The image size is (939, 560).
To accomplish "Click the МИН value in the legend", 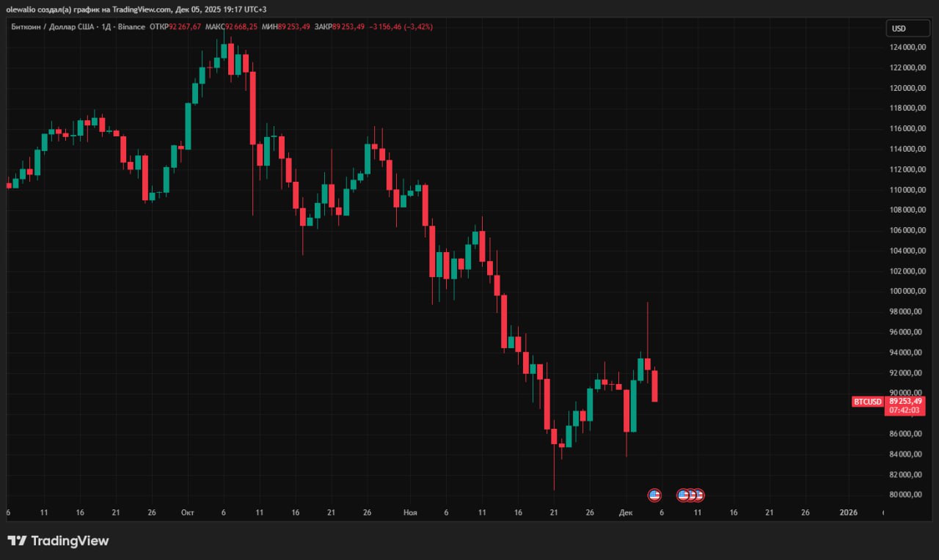I will click(293, 26).
